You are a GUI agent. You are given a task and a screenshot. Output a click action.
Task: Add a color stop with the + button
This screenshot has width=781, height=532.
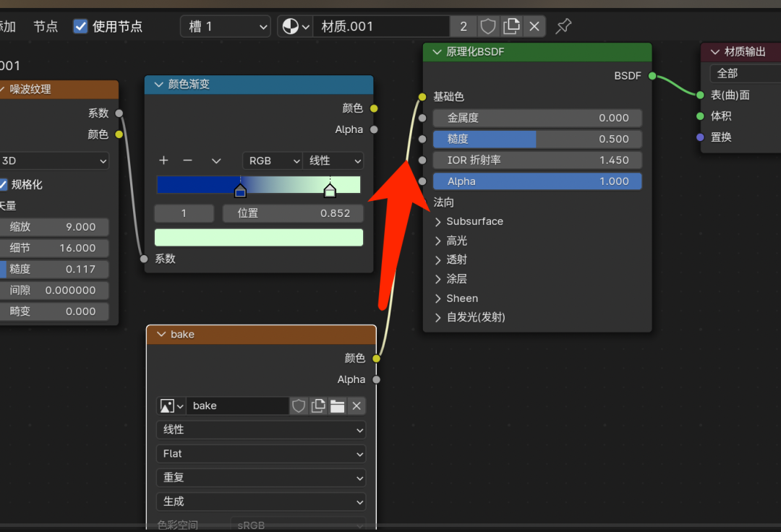pyautogui.click(x=163, y=160)
